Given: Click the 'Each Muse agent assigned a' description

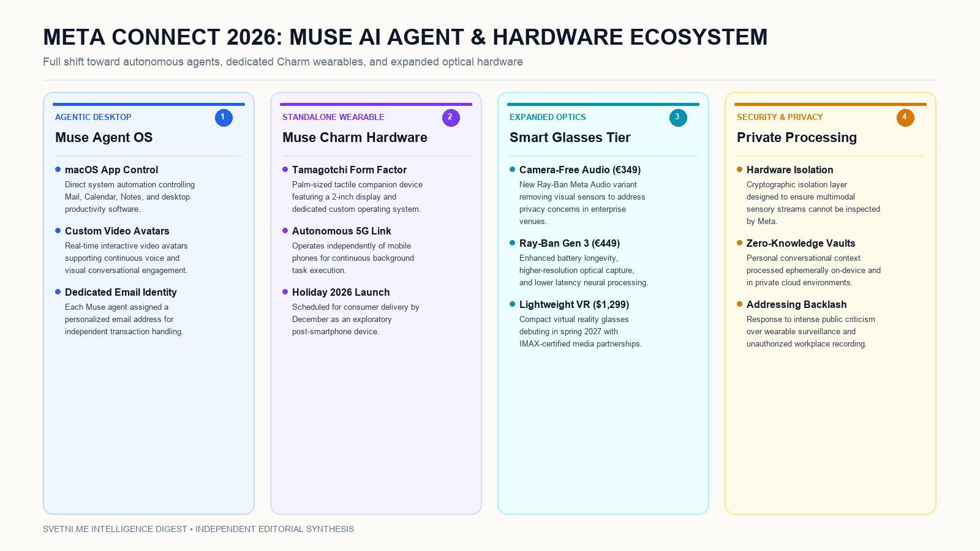Looking at the screenshot, I should tap(124, 319).
